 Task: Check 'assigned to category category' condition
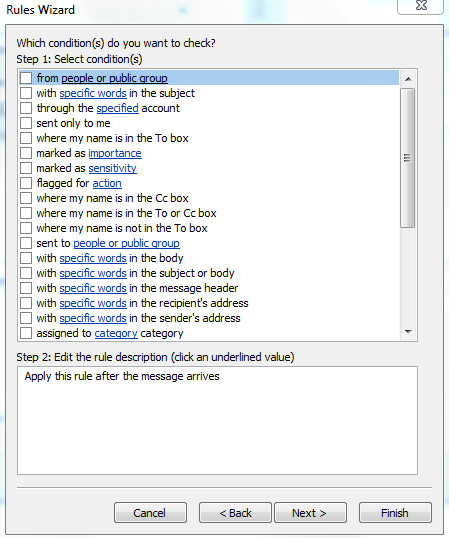26,333
